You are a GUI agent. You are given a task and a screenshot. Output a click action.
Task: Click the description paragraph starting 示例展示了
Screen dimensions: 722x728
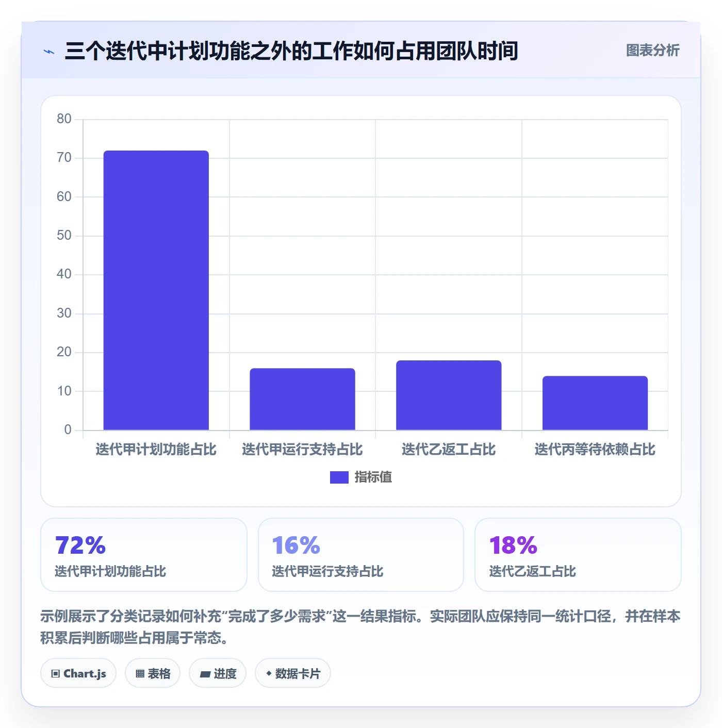click(360, 627)
